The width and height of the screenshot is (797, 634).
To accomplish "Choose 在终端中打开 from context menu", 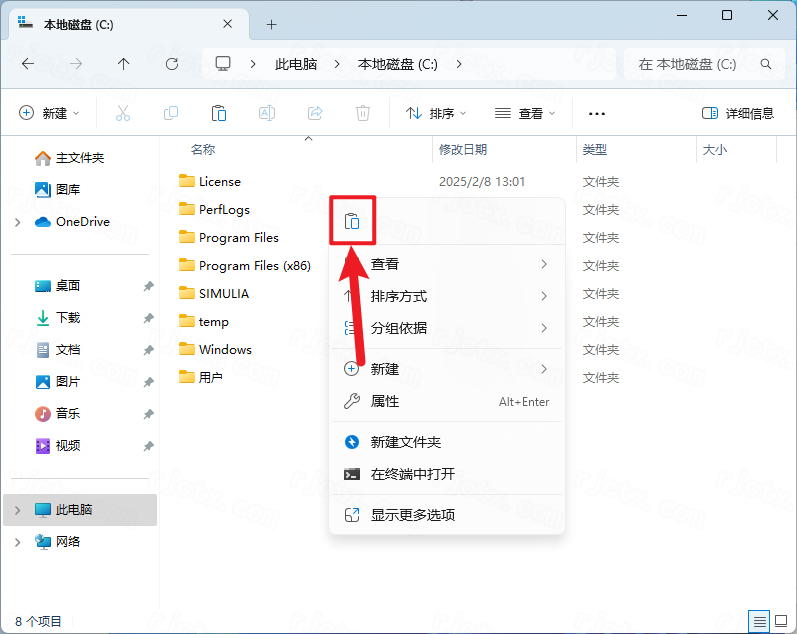I will pyautogui.click(x=413, y=474).
